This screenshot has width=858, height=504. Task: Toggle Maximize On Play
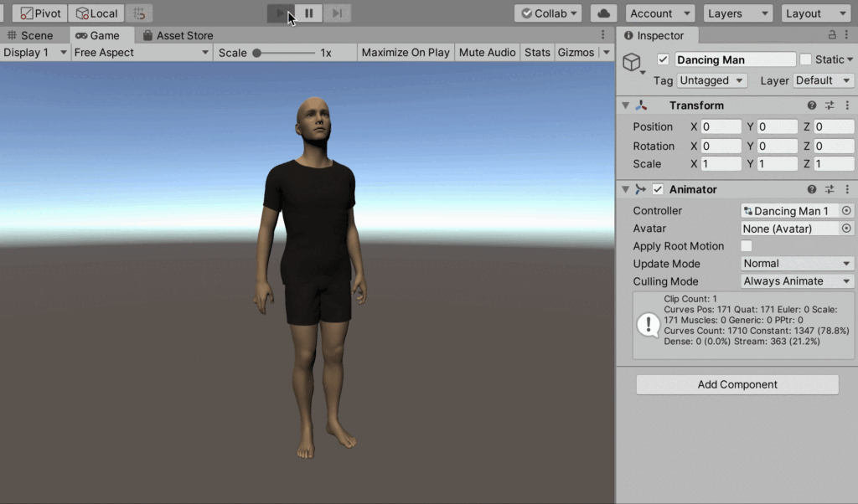point(406,53)
